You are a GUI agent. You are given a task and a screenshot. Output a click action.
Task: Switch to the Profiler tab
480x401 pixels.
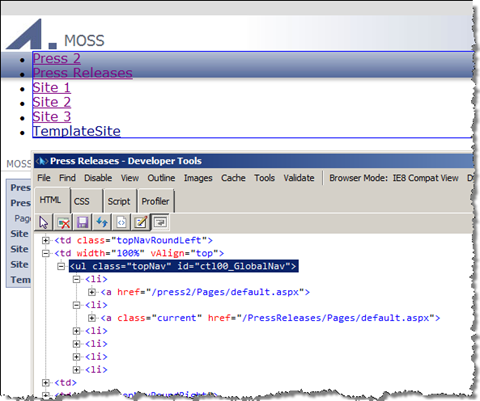click(x=156, y=201)
